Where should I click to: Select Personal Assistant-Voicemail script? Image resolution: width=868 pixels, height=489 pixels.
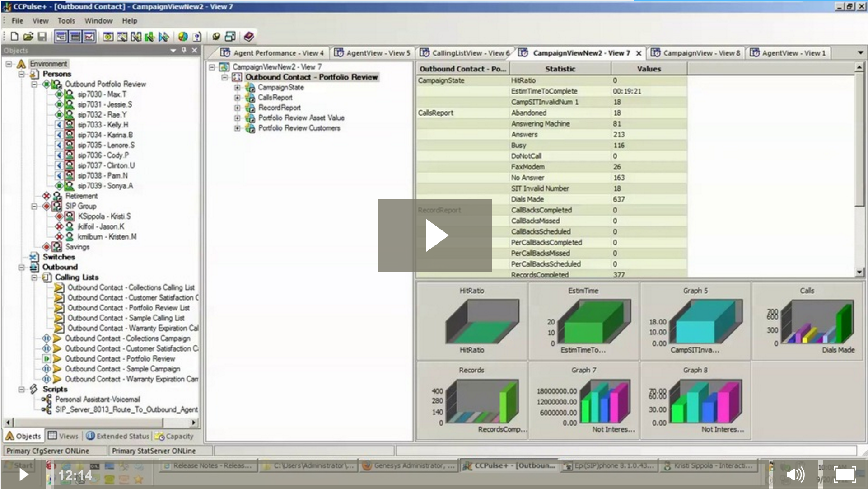tap(98, 399)
